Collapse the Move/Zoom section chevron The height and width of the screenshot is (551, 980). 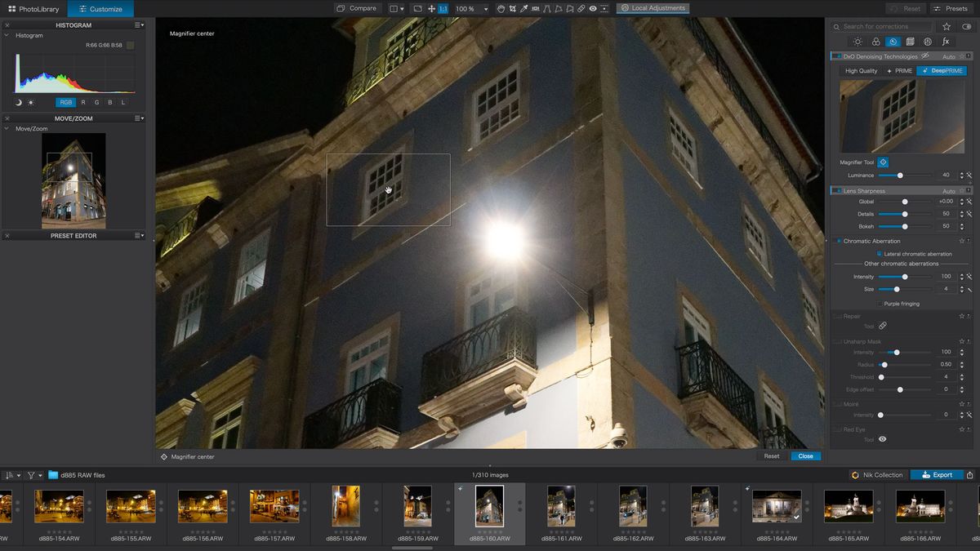7,128
